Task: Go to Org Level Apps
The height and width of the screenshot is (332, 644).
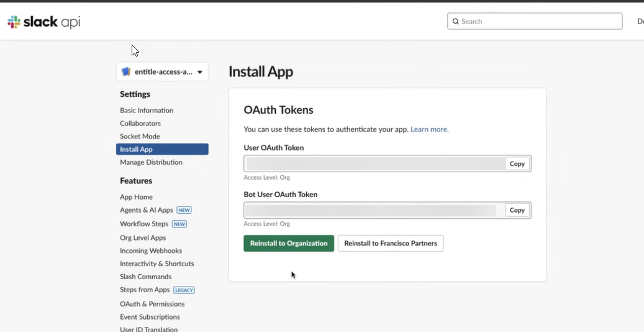Action: coord(143,237)
